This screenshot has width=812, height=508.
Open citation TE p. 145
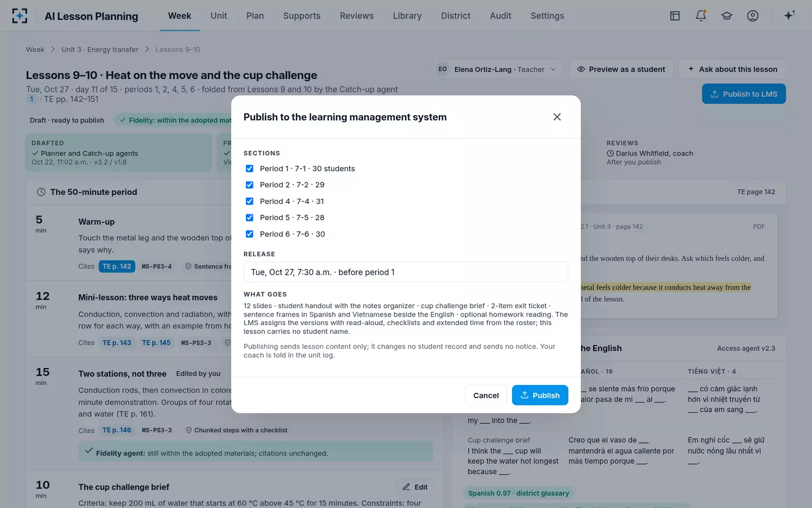(156, 343)
